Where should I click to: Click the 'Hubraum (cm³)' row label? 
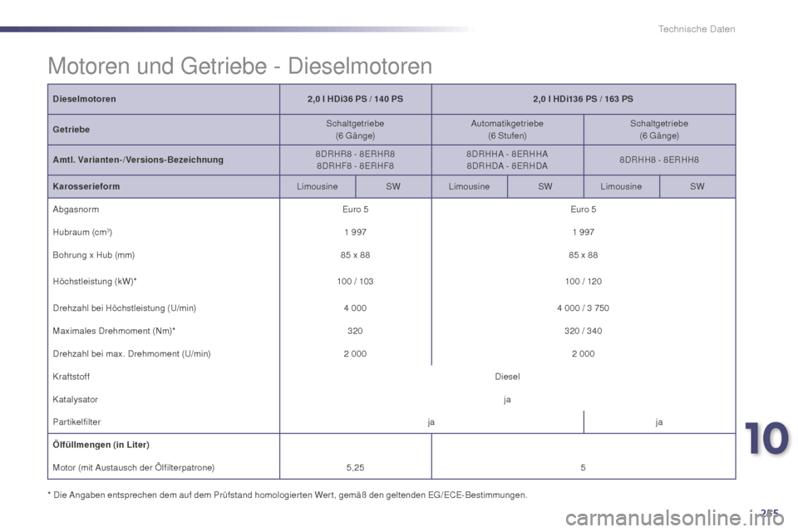(x=82, y=232)
